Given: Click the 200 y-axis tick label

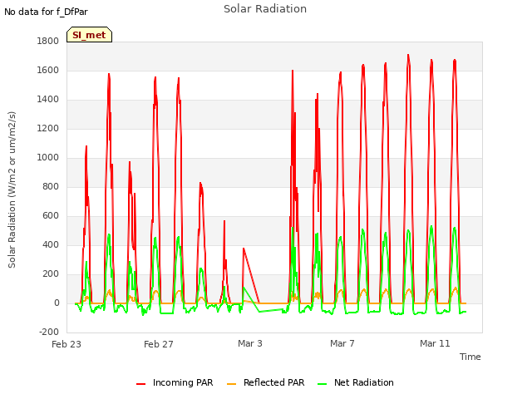Looking at the screenshot, I should (x=51, y=273).
